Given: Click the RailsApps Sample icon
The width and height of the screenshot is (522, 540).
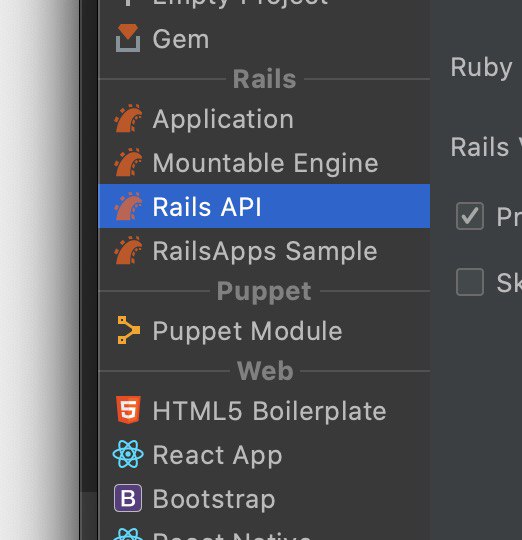Looking at the screenshot, I should point(128,250).
